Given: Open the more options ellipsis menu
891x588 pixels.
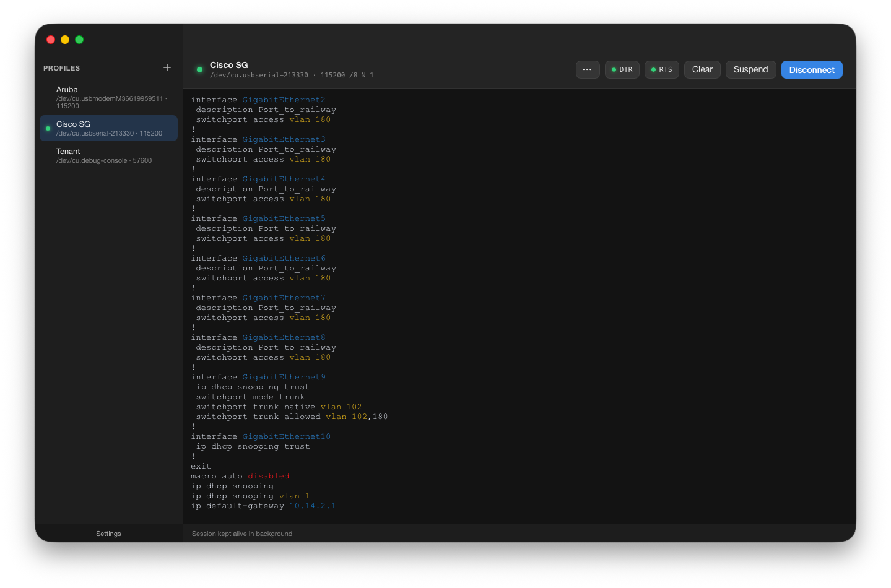Looking at the screenshot, I should point(587,69).
